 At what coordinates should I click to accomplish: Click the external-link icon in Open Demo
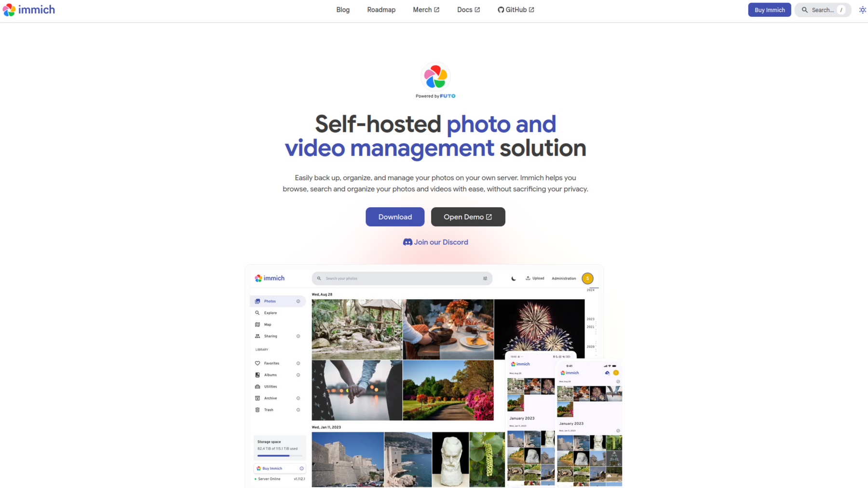point(489,217)
